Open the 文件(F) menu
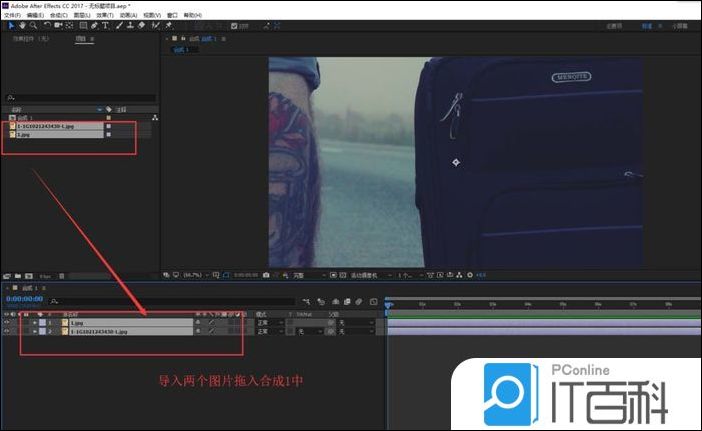 (x=12, y=15)
